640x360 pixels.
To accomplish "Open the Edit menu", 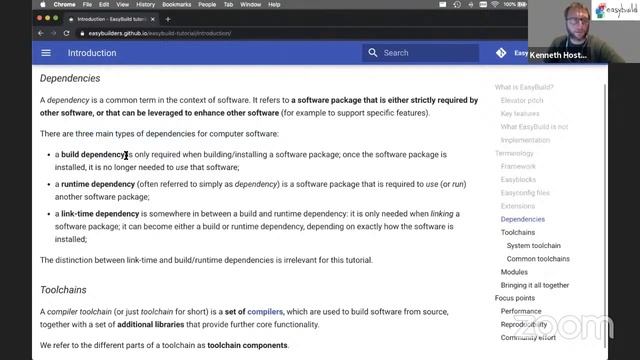I will tap(104, 4).
